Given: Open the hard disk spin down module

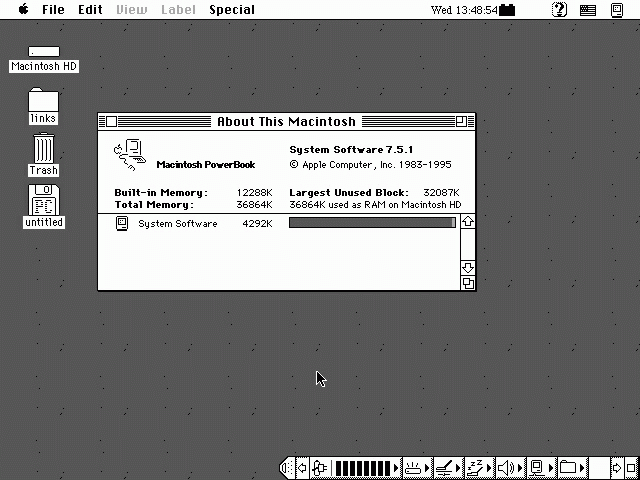Looking at the screenshot, I should [x=417, y=468].
